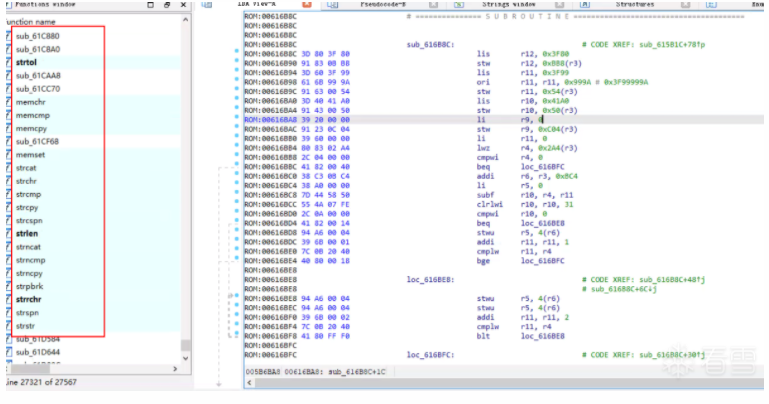
Task: Click the functions list horizontal scroll right arrow
Action: tap(175, 369)
